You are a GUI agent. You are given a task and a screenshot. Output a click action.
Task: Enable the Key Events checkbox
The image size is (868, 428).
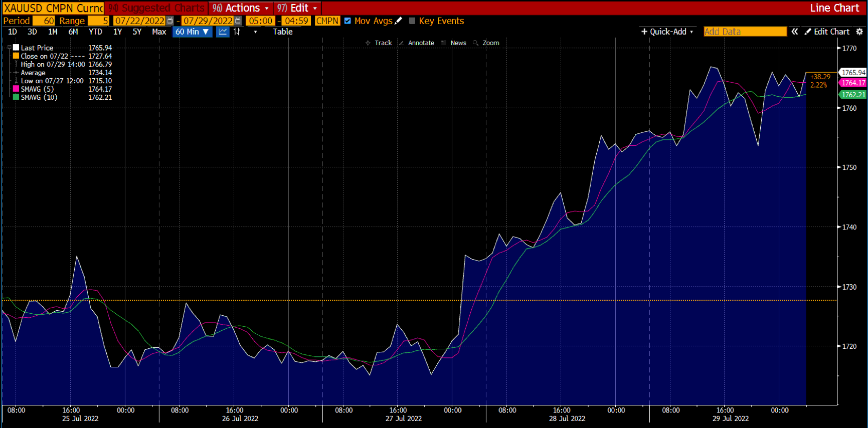coord(412,21)
